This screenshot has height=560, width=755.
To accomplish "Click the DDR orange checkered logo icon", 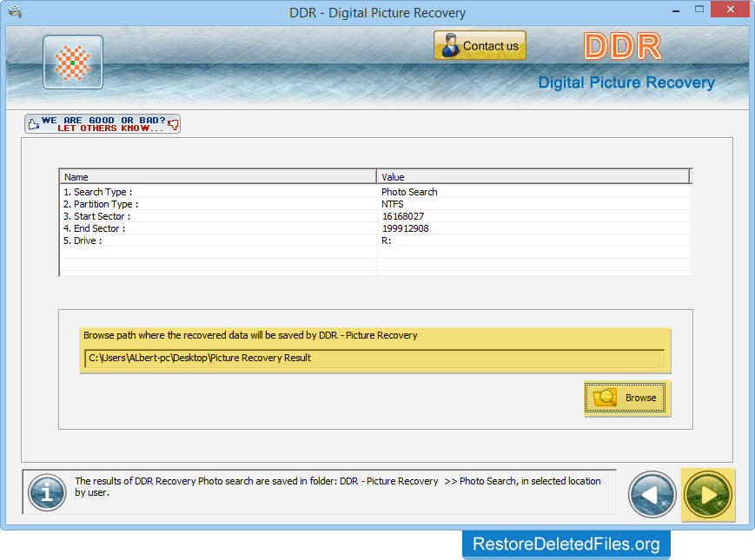I will click(73, 62).
